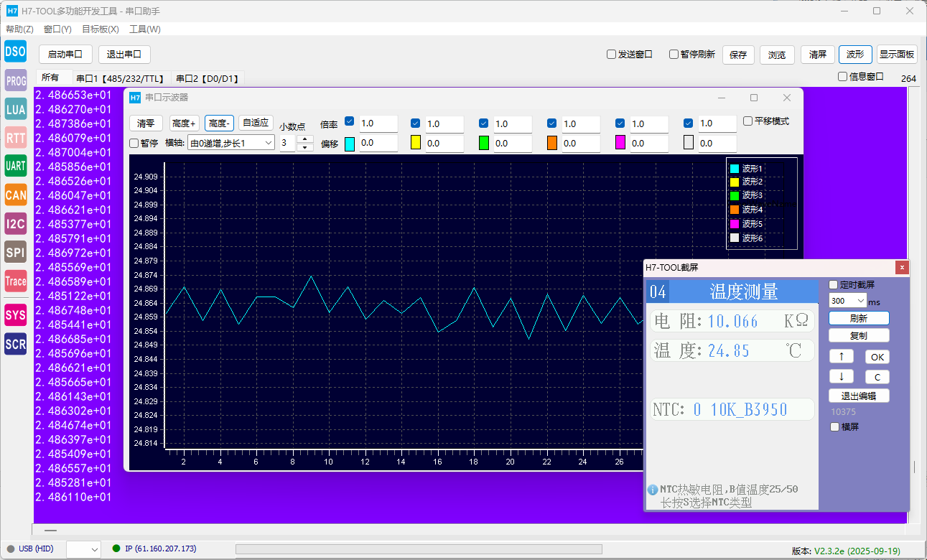The width and height of the screenshot is (927, 560).
Task: Click the up arrow ↑ key button
Action: click(x=841, y=357)
